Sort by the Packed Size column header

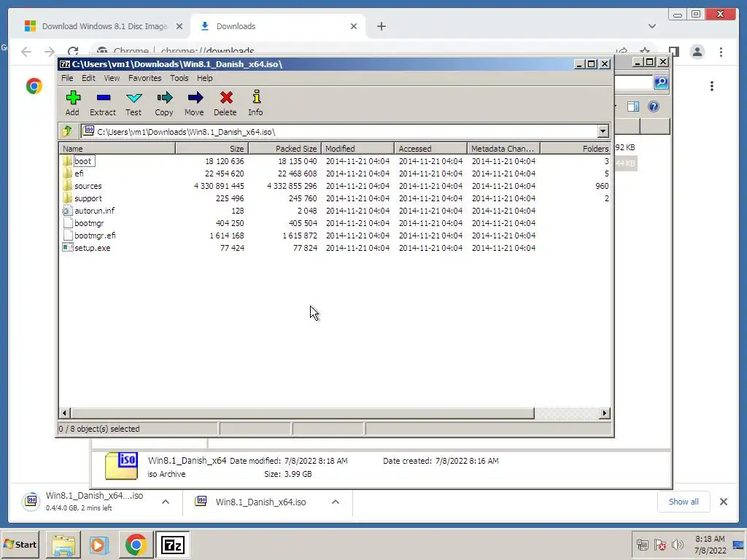click(x=285, y=149)
